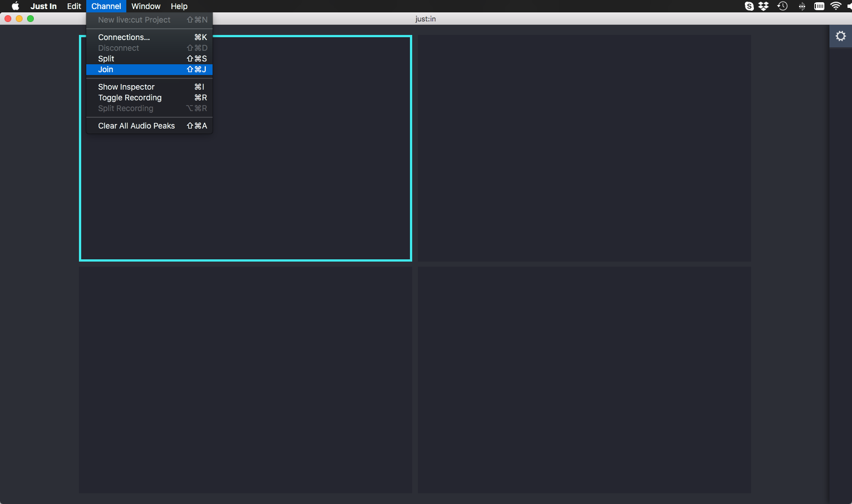Minimize the just:in window with yellow button
This screenshot has width=852, height=504.
click(x=19, y=19)
